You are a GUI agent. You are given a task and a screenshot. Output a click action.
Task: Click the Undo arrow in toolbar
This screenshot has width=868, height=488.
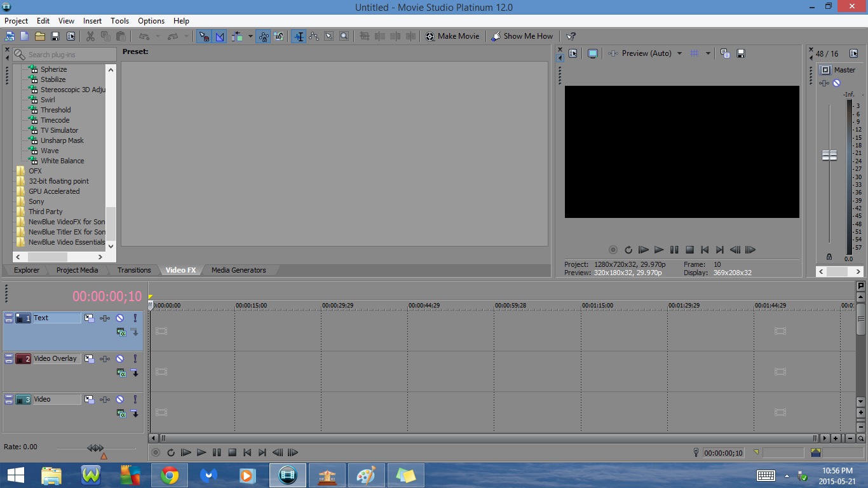[144, 36]
